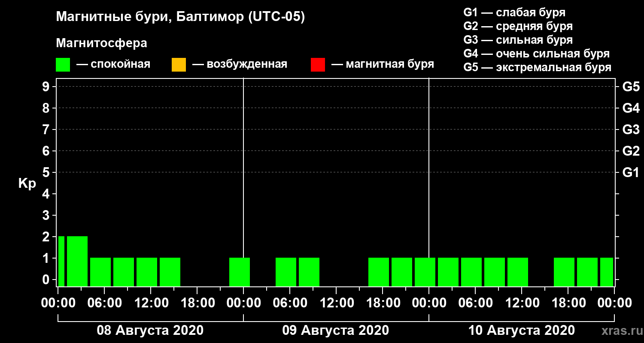
Task: Click the wide Kp 2 bar on 08 Августа
Action: (x=77, y=261)
